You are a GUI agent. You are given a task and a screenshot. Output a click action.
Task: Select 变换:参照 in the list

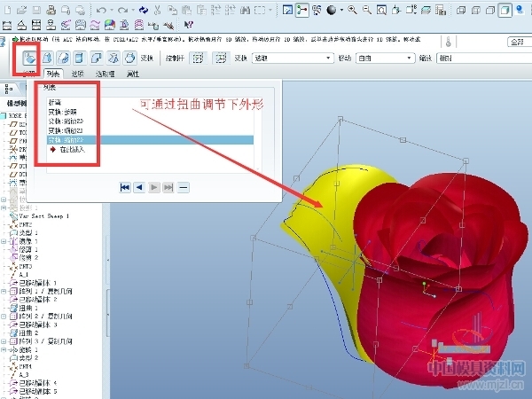pyautogui.click(x=63, y=112)
